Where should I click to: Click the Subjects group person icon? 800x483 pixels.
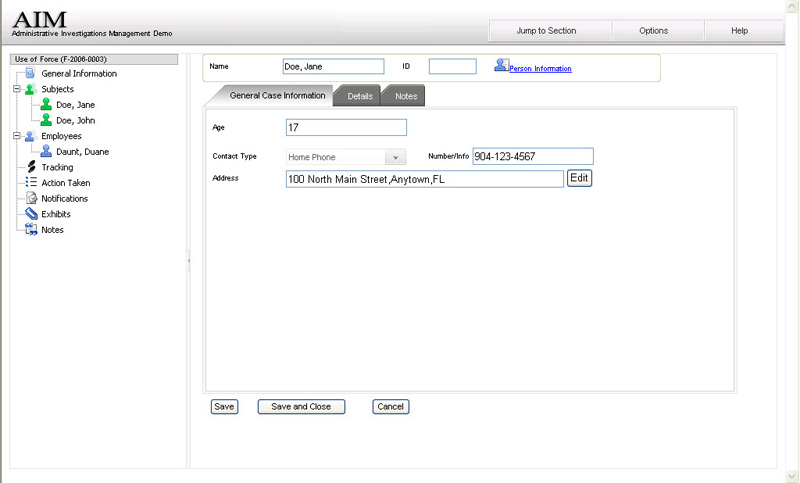pyautogui.click(x=31, y=89)
